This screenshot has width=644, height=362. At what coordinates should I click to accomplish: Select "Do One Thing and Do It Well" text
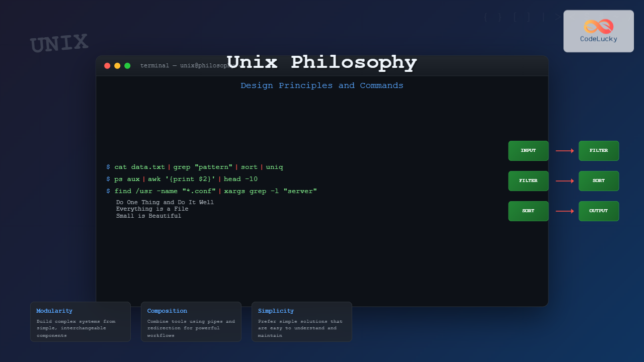tap(165, 202)
